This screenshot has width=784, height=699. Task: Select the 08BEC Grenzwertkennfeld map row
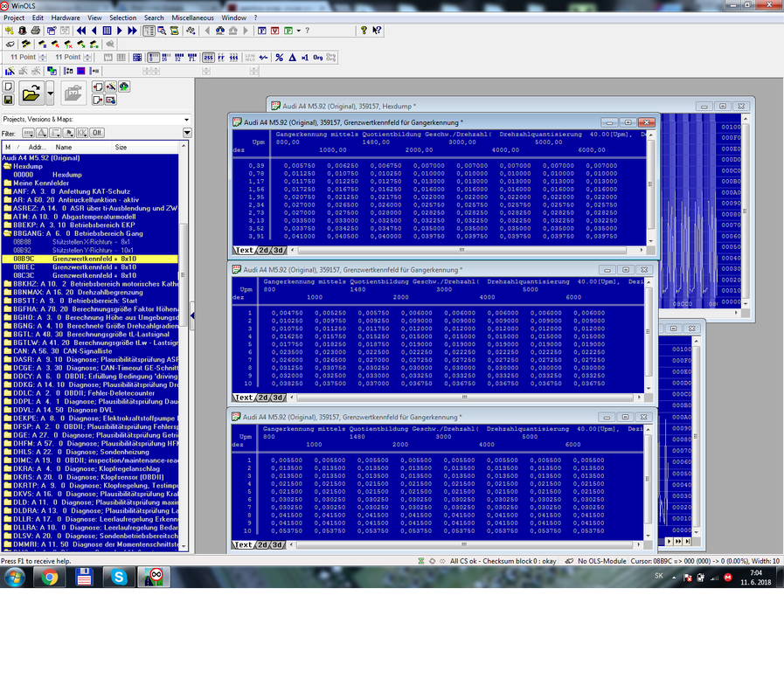[x=90, y=267]
